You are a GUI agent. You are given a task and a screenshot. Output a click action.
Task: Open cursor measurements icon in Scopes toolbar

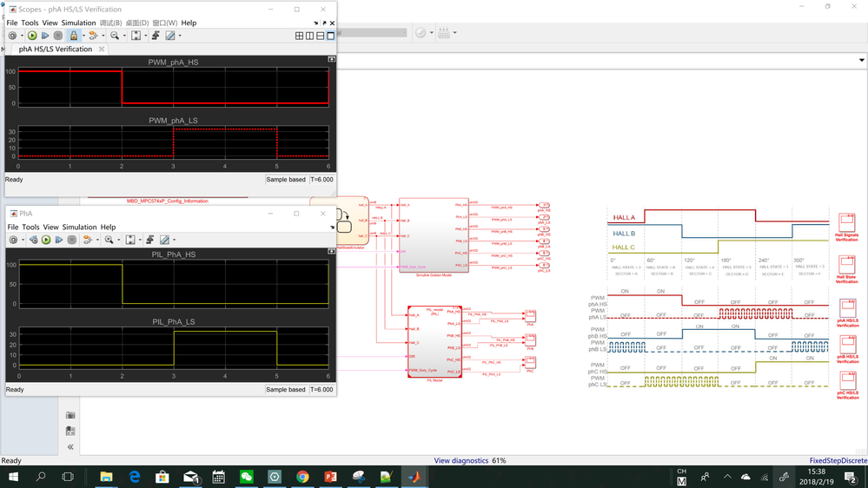[170, 36]
